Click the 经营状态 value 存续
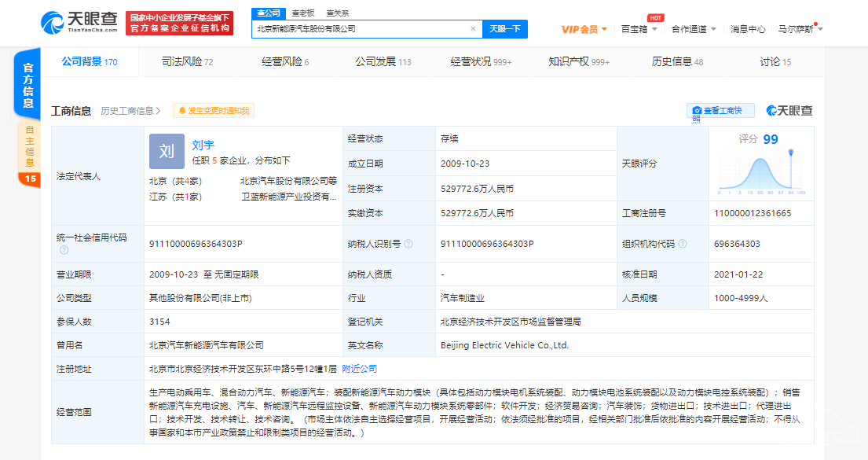The image size is (868, 460). [x=449, y=138]
